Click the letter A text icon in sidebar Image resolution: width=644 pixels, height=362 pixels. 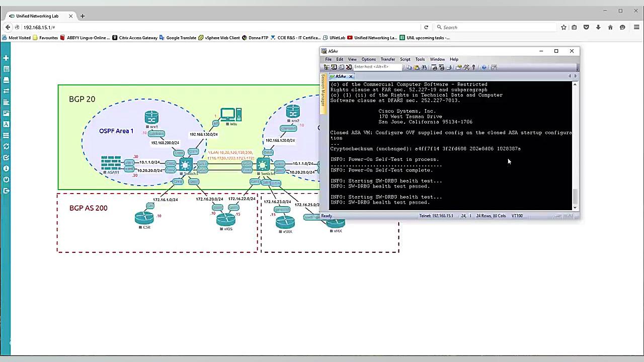[x=6, y=124]
